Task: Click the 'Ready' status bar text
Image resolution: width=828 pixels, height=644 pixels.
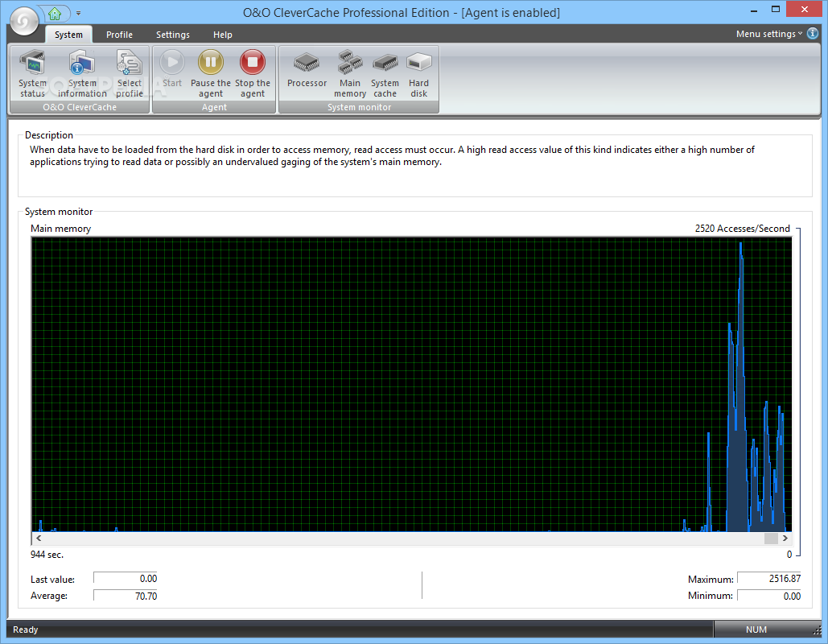Action: click(26, 630)
